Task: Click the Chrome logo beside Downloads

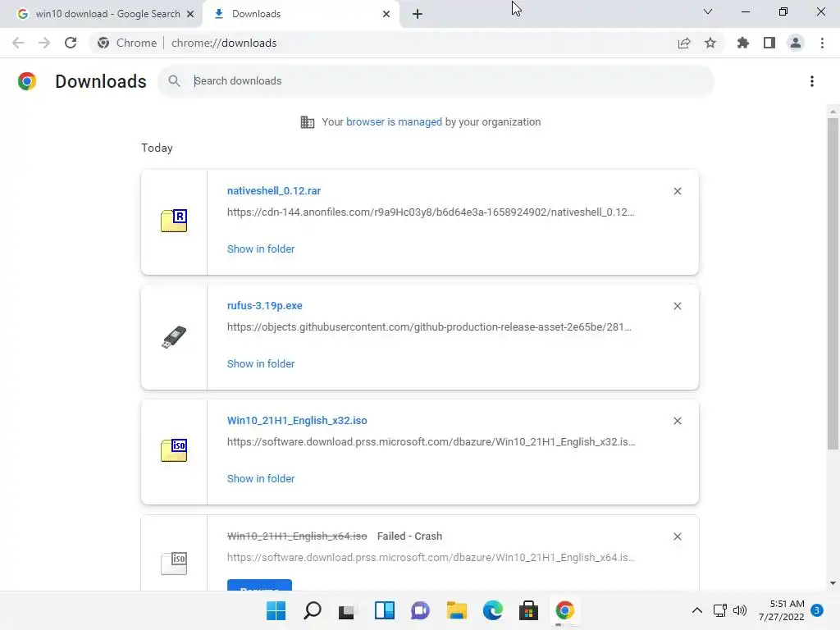Action: coord(27,81)
